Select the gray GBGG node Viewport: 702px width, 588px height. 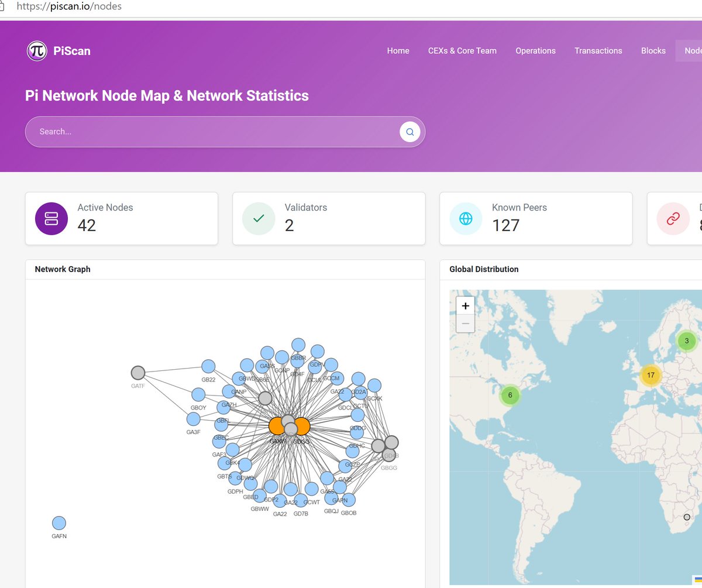389,455
